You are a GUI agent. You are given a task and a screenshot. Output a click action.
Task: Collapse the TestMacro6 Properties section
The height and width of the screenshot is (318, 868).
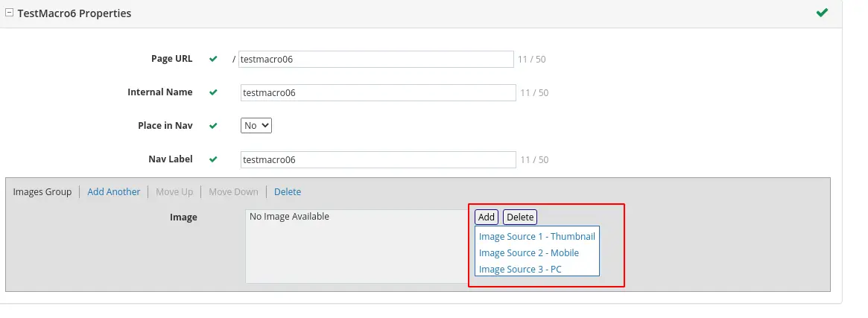click(x=9, y=13)
